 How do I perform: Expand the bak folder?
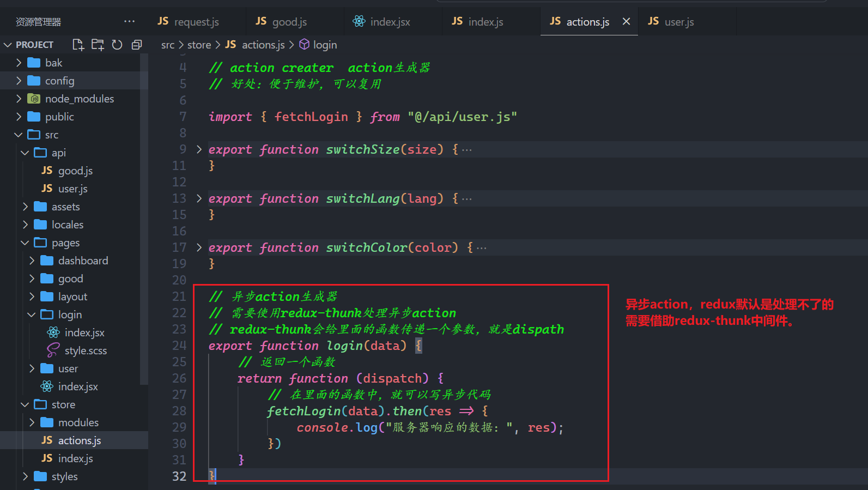74,63
